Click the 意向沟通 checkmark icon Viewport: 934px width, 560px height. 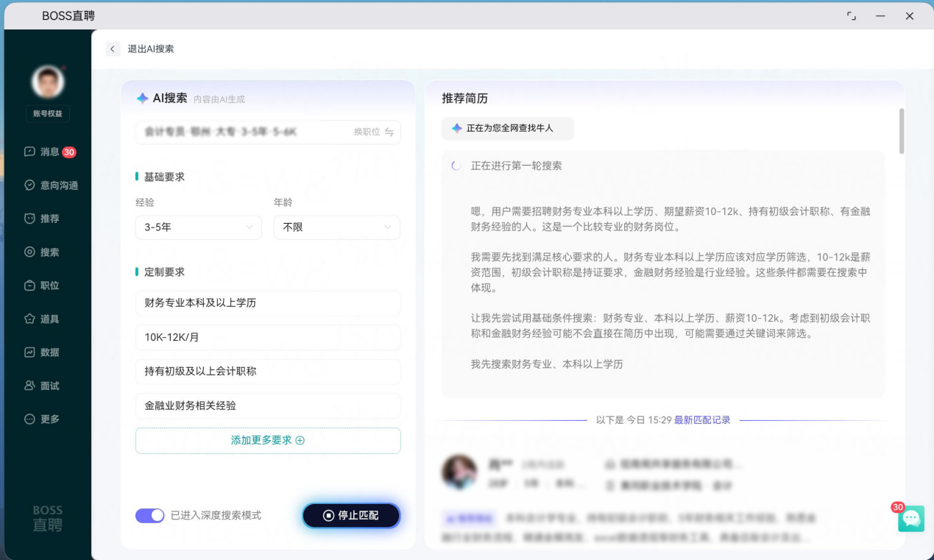[x=29, y=185]
